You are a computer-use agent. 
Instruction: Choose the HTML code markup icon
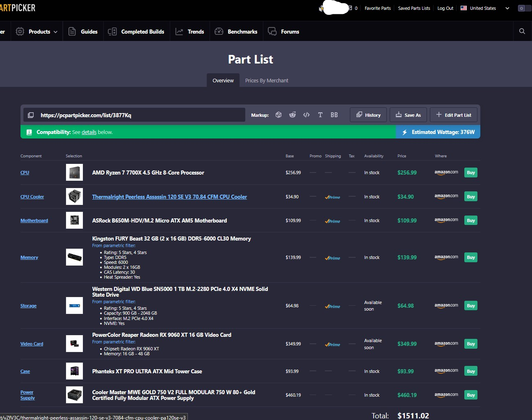coord(306,115)
